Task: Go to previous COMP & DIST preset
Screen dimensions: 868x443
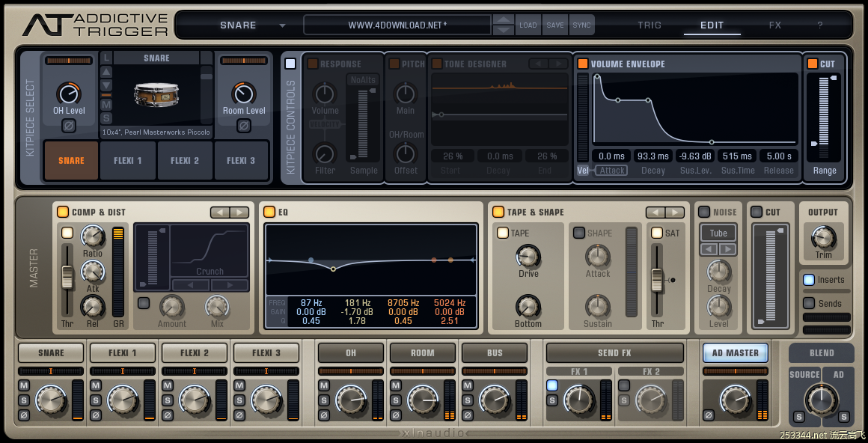Action: [x=220, y=212]
